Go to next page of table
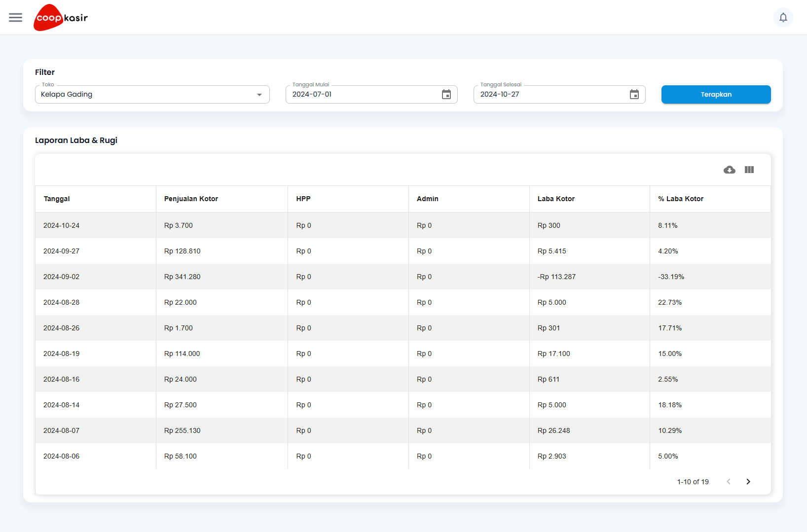This screenshot has width=807, height=532. [748, 482]
